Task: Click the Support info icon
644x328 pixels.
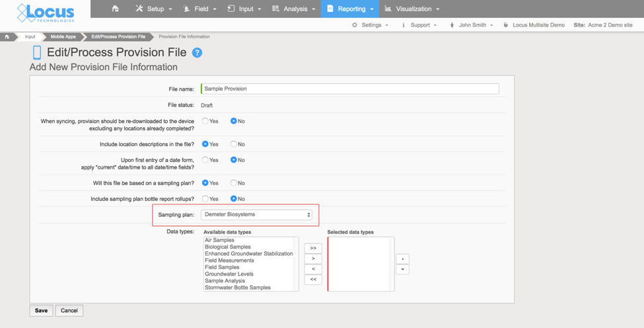Action: tap(404, 25)
